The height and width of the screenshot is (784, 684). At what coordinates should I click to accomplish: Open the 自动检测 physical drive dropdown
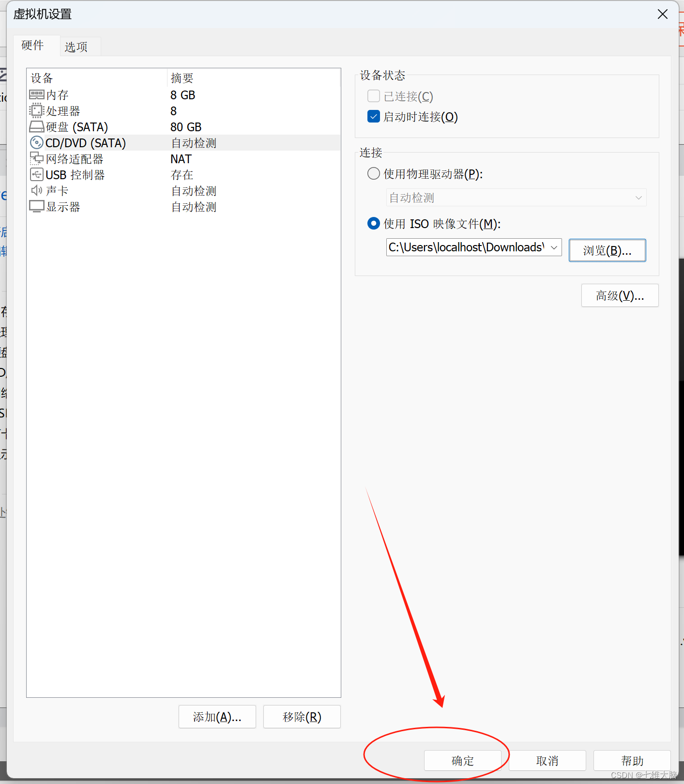coord(516,198)
